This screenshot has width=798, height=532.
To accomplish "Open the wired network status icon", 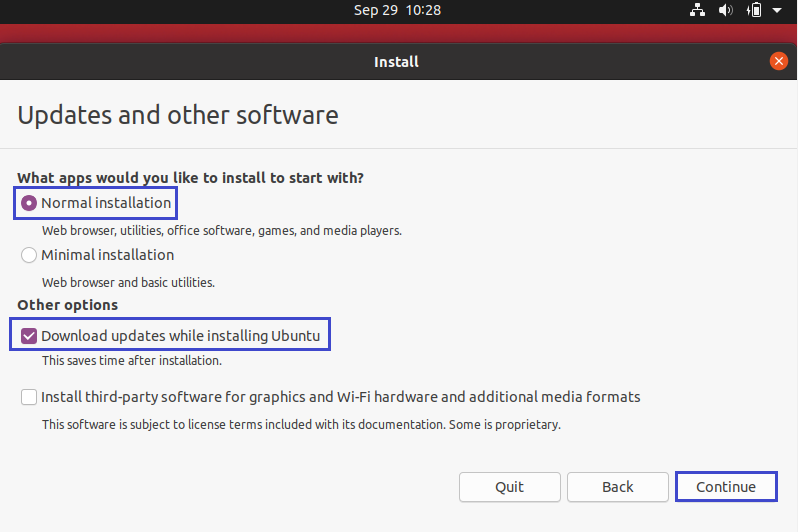I will [698, 10].
